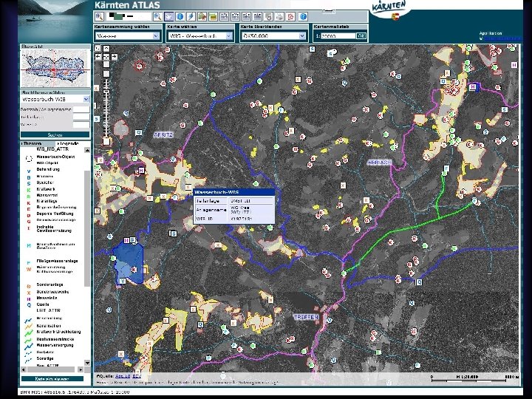Viewport: 532px width, 399px height.
Task: Activate the pan hand tool
Action: click(x=168, y=16)
